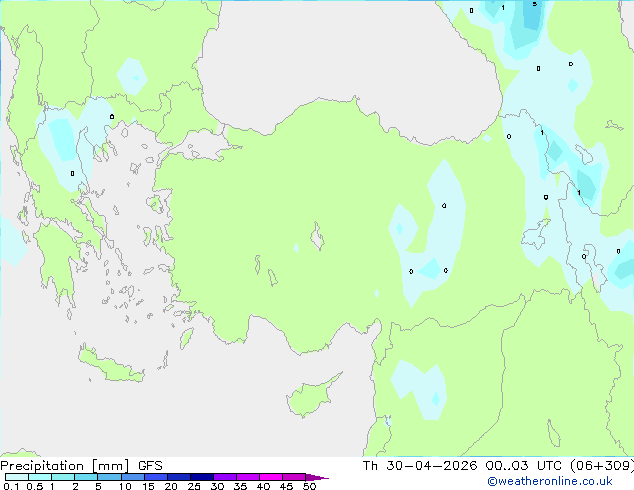Select the 0.5–1 mm legend color box
Image resolution: width=634 pixels, height=490 pixels.
tap(40, 477)
